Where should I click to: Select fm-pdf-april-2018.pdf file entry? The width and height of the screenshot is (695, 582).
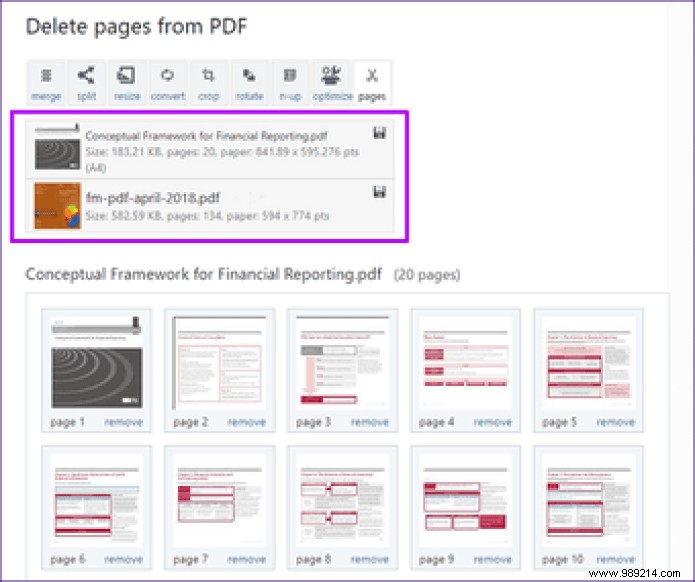pyautogui.click(x=209, y=206)
